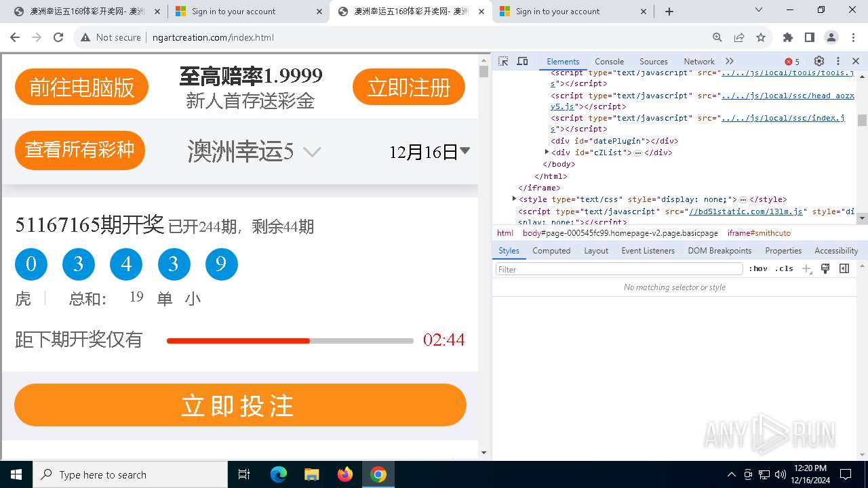Show hidden system tray icons
The height and width of the screenshot is (488, 868).
click(731, 474)
